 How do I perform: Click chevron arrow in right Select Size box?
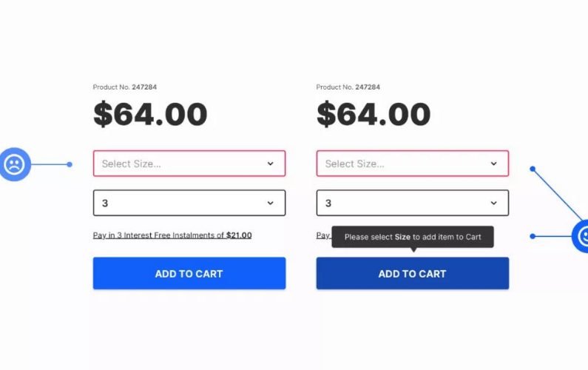(494, 164)
